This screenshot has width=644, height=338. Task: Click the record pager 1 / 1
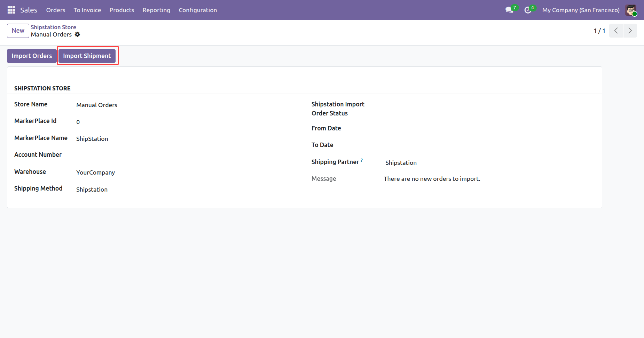599,31
